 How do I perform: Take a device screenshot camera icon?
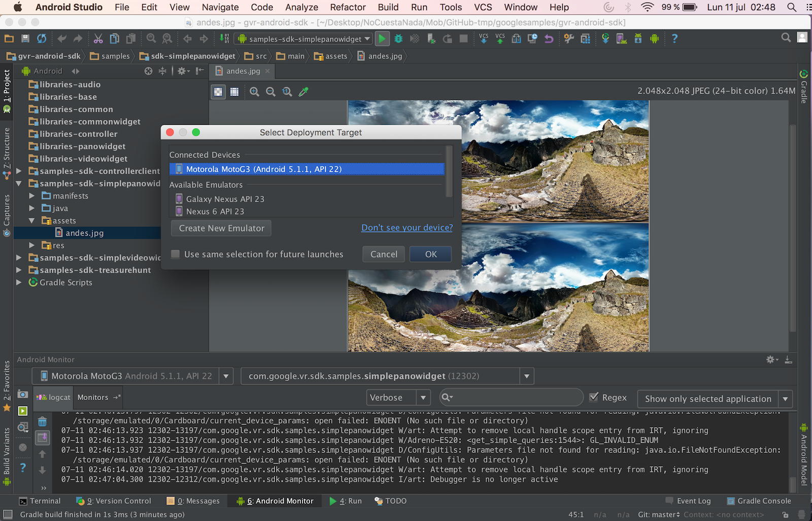[23, 395]
